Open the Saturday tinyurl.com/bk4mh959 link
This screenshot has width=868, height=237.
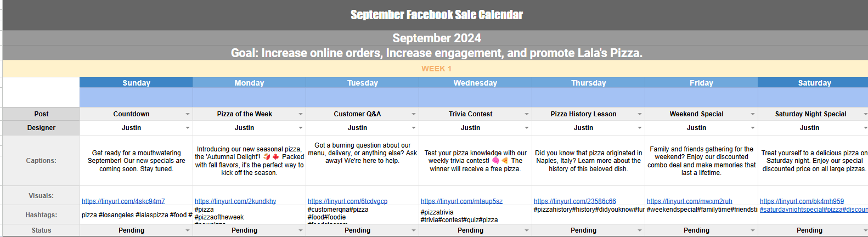(802, 201)
